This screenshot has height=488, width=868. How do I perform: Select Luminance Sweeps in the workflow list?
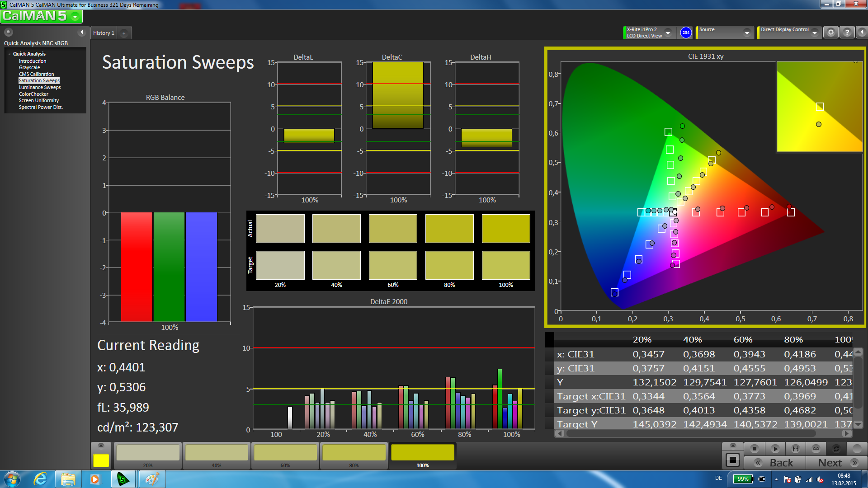(40, 87)
